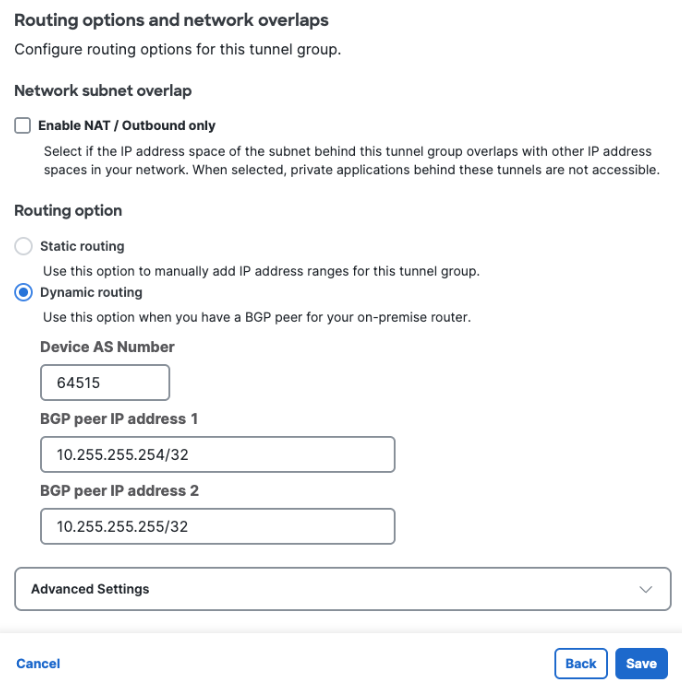Click the 'Network subnet overlap' section heading
Viewport: 682px width, 687px height.
tap(103, 91)
